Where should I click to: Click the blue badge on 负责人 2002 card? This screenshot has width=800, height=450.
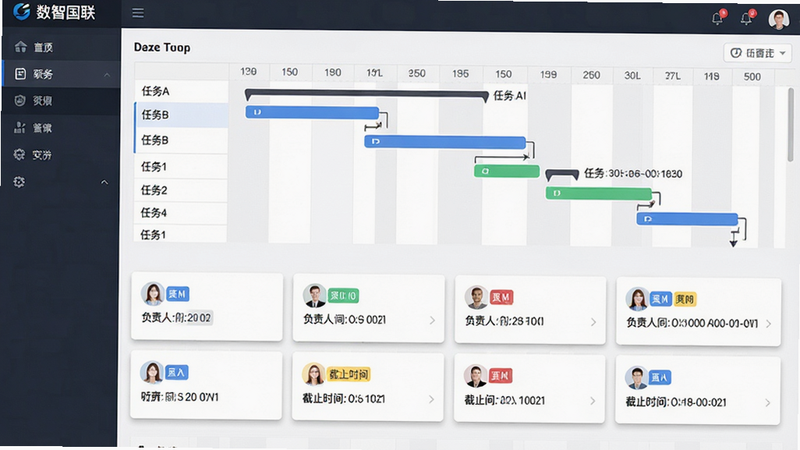pos(178,294)
